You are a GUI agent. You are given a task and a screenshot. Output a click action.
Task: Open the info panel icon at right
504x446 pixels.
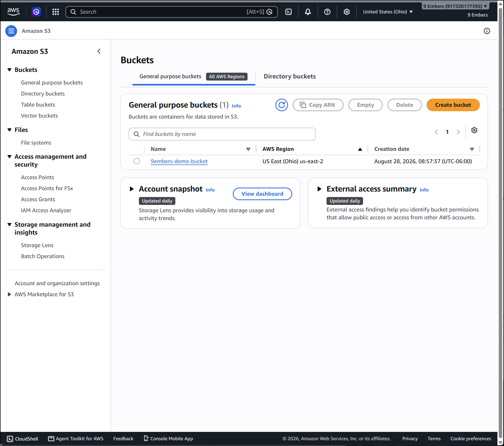[487, 31]
